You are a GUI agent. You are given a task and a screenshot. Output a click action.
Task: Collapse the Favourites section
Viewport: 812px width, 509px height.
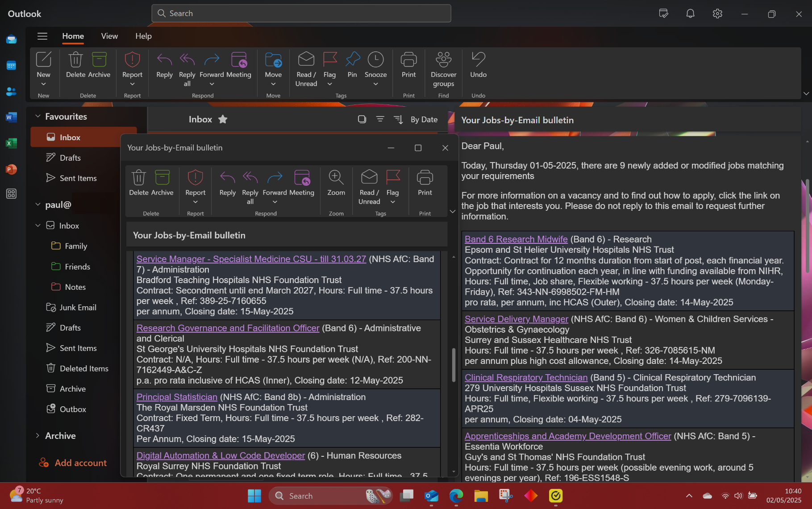38,117
